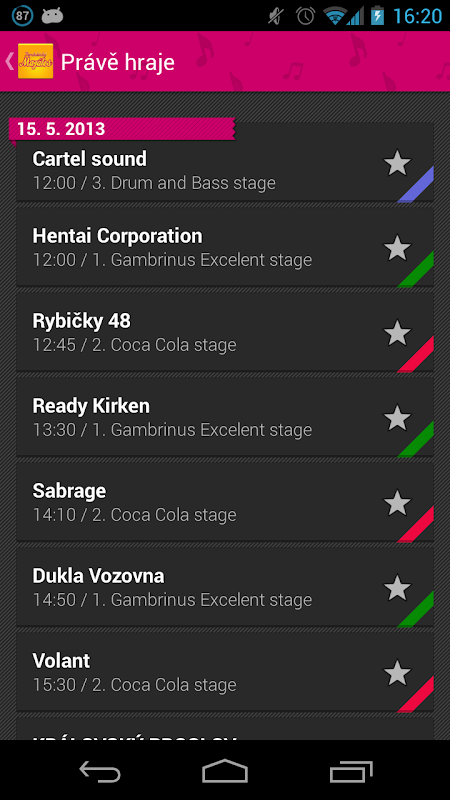The width and height of the screenshot is (450, 800).
Task: Mark Ready Kirken as favorite
Action: click(397, 418)
